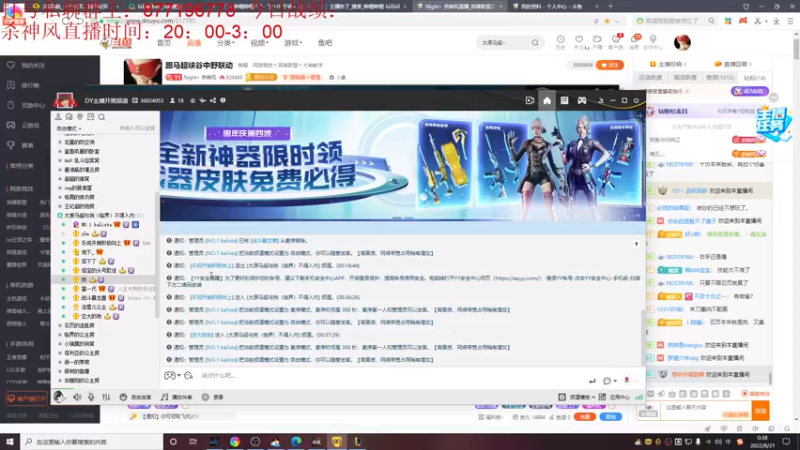Screen dimensions: 800x450
Task: Click the orange recharge button below YY window
Action: click(585, 417)
